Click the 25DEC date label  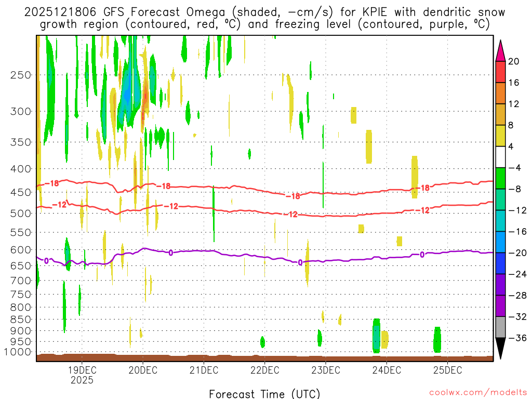(x=447, y=370)
